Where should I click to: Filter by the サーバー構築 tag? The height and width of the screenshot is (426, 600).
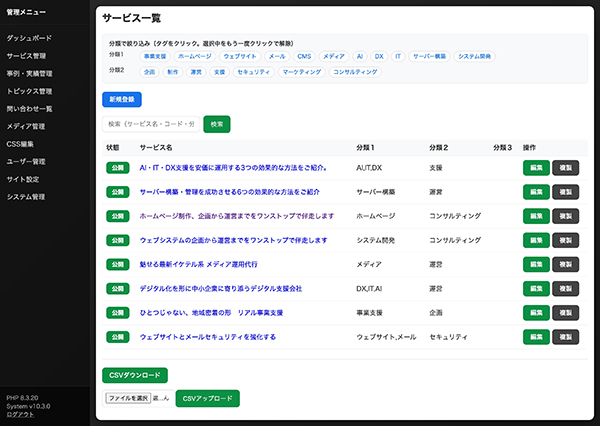429,57
